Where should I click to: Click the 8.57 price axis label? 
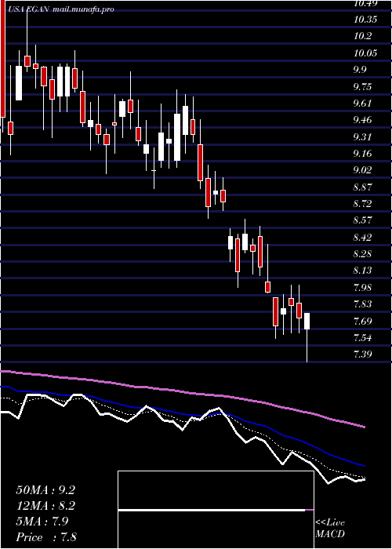(x=362, y=220)
